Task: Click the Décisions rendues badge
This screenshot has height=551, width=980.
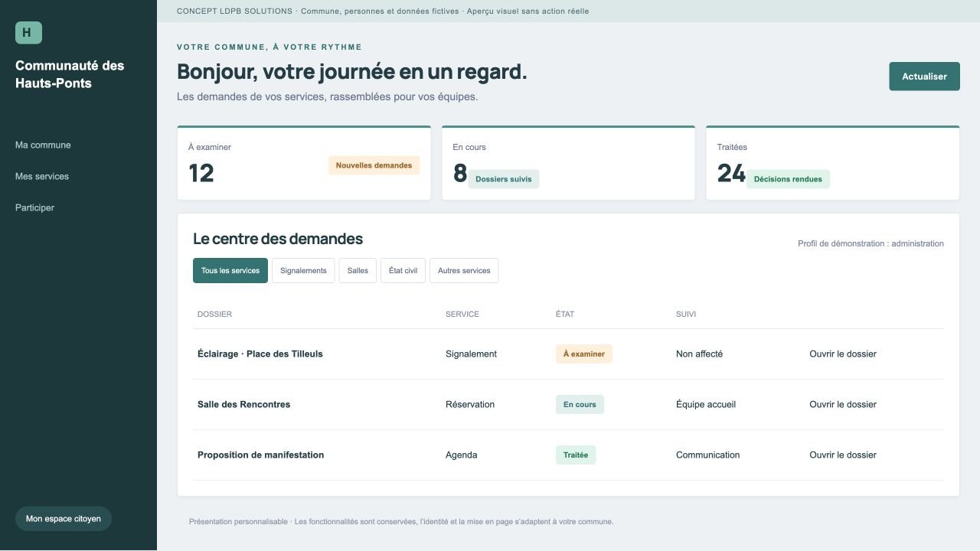Action: click(x=788, y=179)
